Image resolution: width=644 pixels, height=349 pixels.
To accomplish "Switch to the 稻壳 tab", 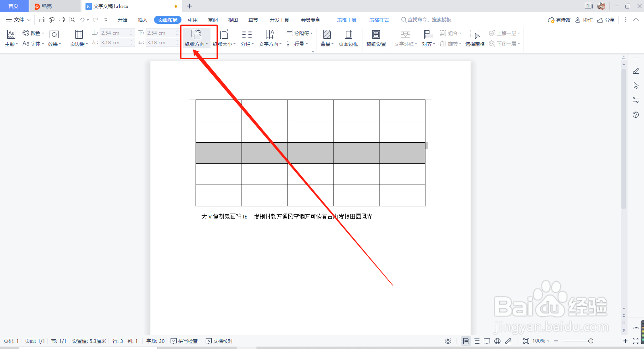I will tap(55, 6).
